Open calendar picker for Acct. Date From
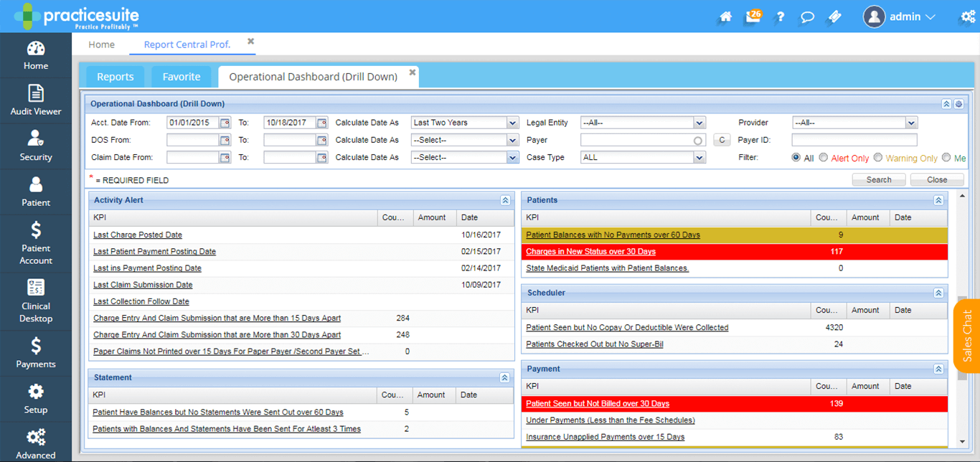Screen dimensions: 980x462 (225, 123)
